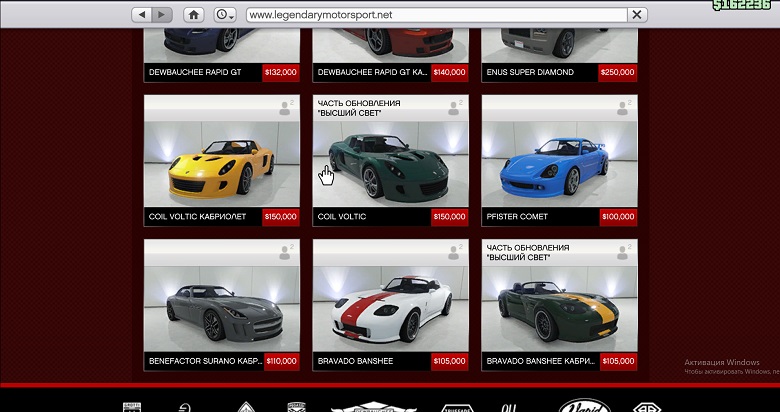This screenshot has width=780, height=412.
Task: Click the $250,000 Enus Super Diamond price
Action: pyautogui.click(x=617, y=72)
